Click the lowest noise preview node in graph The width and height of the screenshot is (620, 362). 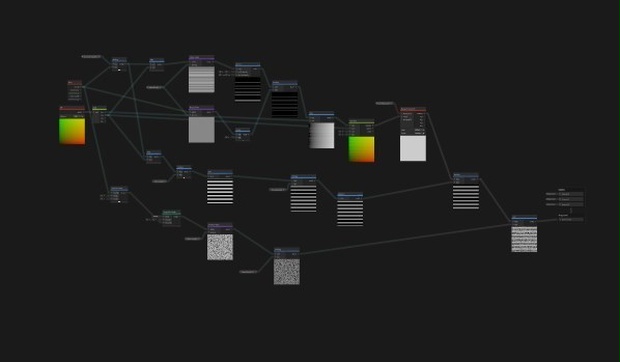pos(287,272)
